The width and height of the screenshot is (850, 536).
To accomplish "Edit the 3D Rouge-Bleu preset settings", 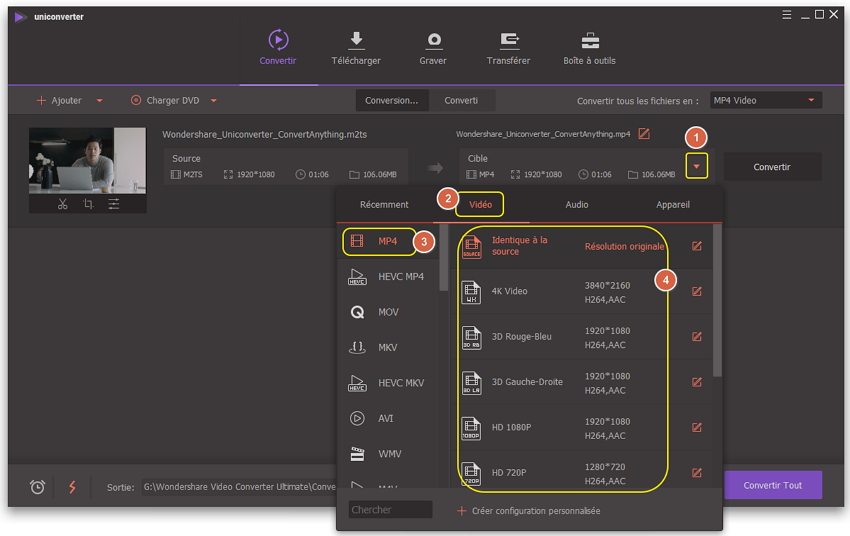I will point(697,337).
